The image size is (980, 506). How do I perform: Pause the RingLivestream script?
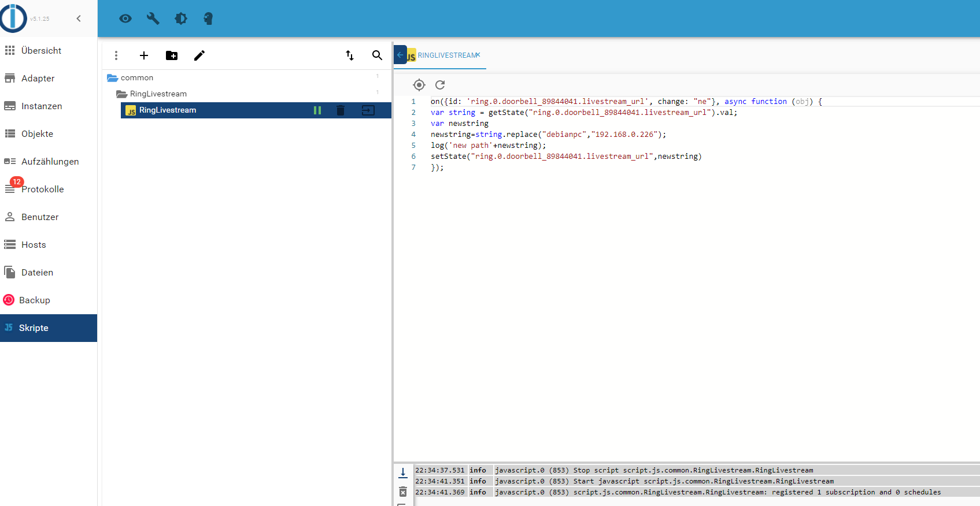coord(317,110)
